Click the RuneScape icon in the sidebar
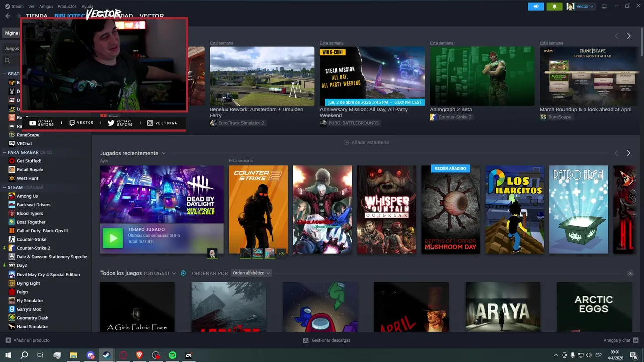The width and height of the screenshot is (644, 362). click(x=12, y=135)
